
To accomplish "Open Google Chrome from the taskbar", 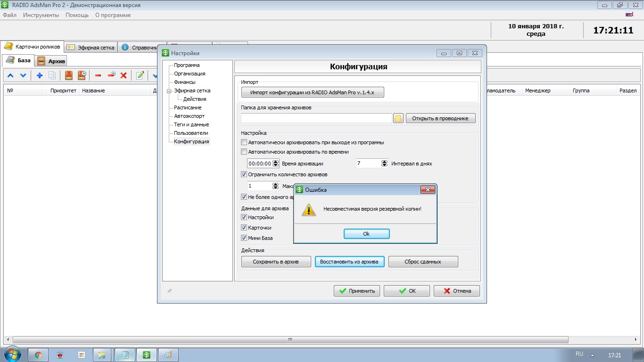I will click(x=38, y=355).
